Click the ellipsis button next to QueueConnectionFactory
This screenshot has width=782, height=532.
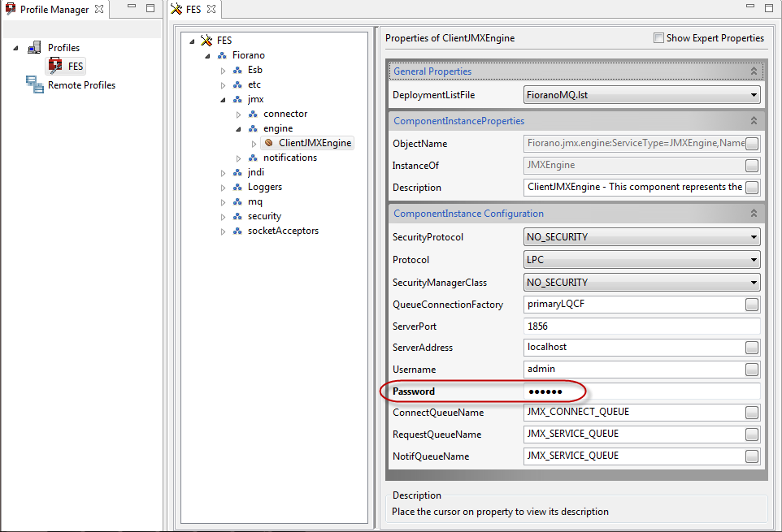752,305
